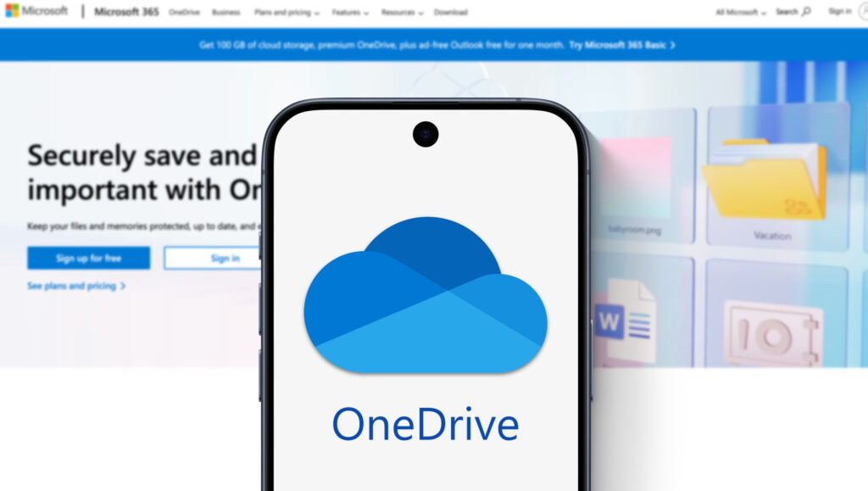Image resolution: width=868 pixels, height=491 pixels.
Task: Click the Microsoft logo in the header
Action: [36, 11]
